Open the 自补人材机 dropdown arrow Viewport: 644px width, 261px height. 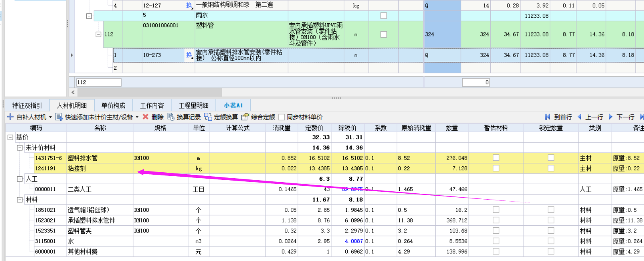point(50,117)
